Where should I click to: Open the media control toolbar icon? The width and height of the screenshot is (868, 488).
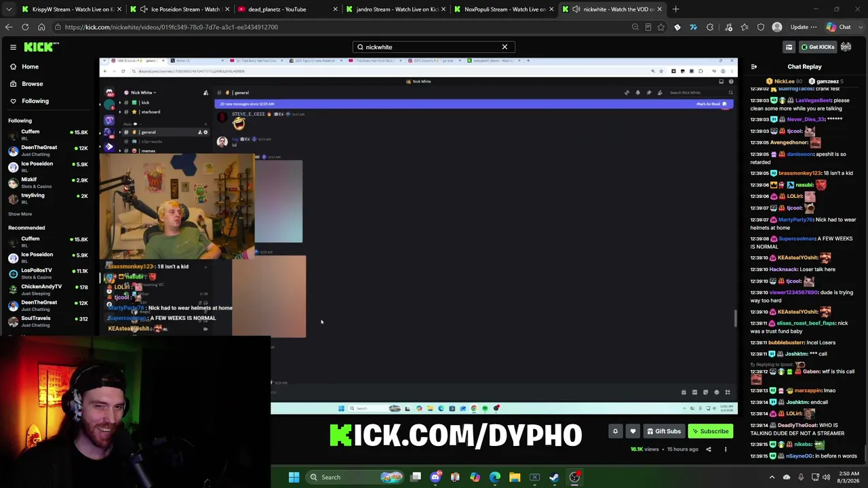728,27
